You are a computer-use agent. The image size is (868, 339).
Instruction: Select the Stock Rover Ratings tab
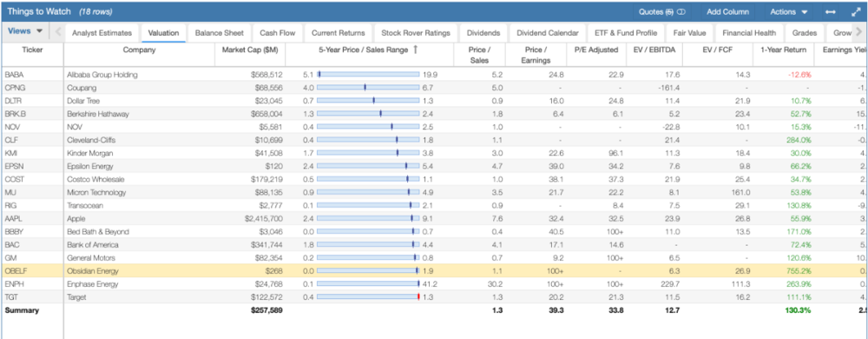[416, 33]
